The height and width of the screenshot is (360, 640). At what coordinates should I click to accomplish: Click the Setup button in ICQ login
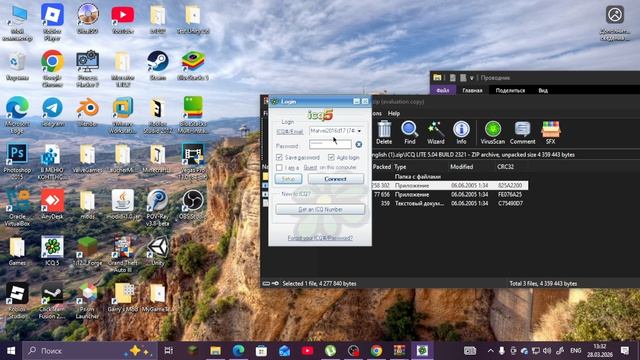288,179
